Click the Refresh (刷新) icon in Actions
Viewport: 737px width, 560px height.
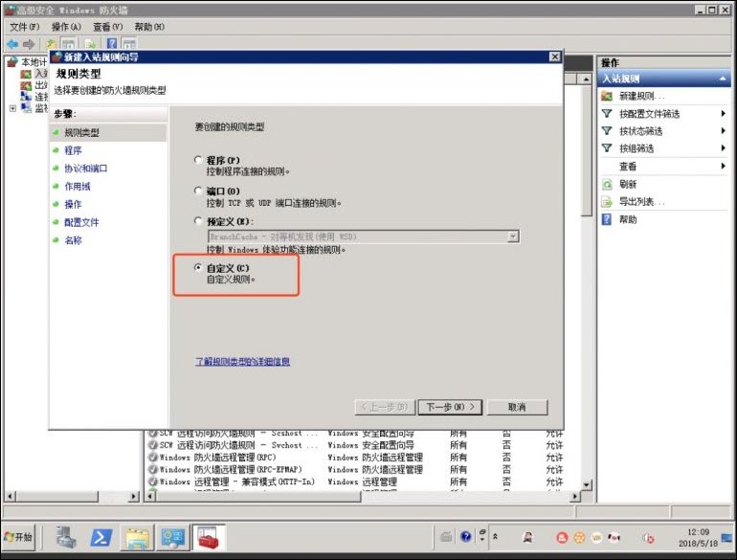607,184
